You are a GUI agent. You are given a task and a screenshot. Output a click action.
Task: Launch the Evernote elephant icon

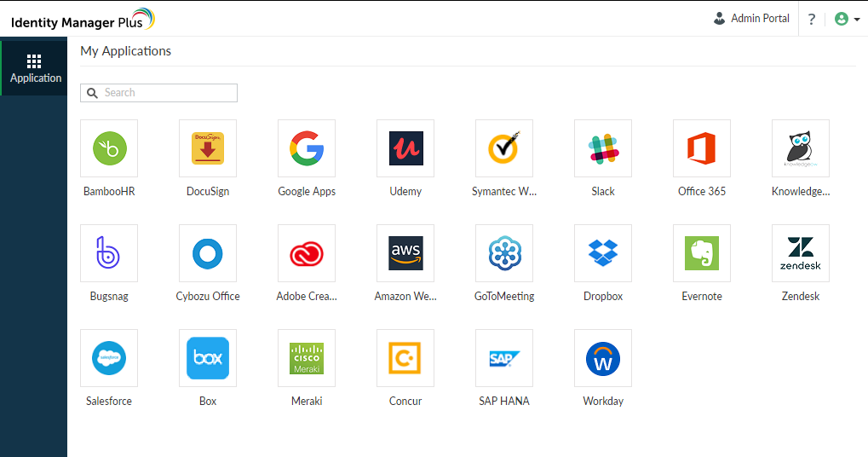702,253
